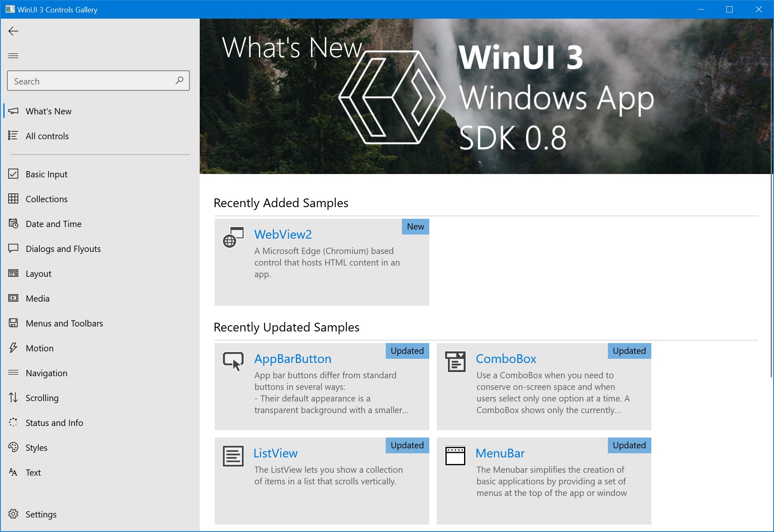Toggle the hamburger navigation menu icon
Screen dimensions: 774x532
13,56
